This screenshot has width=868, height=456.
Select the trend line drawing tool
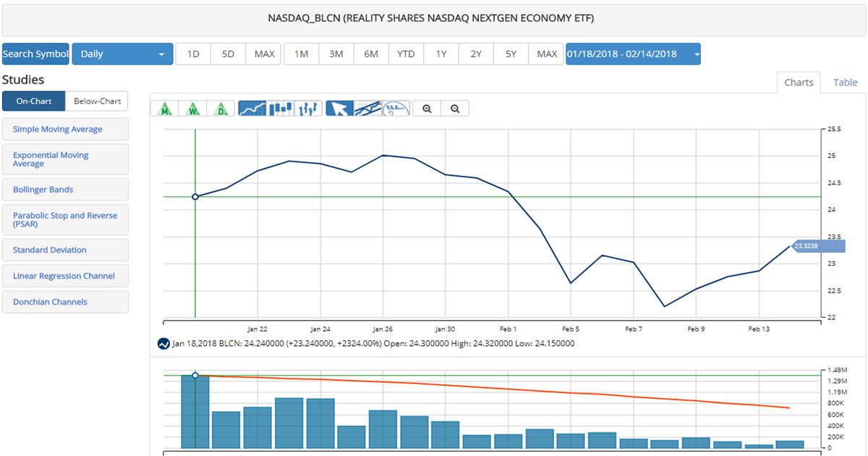click(368, 109)
